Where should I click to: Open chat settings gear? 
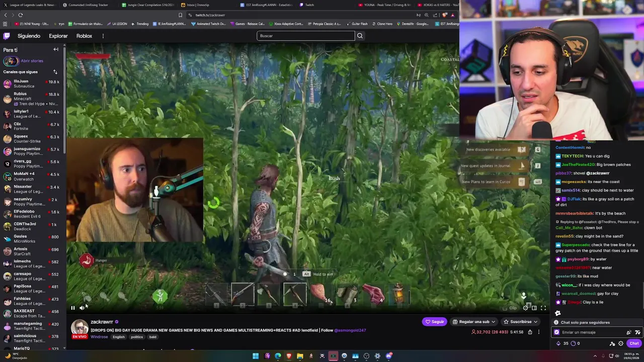pyautogui.click(x=621, y=343)
